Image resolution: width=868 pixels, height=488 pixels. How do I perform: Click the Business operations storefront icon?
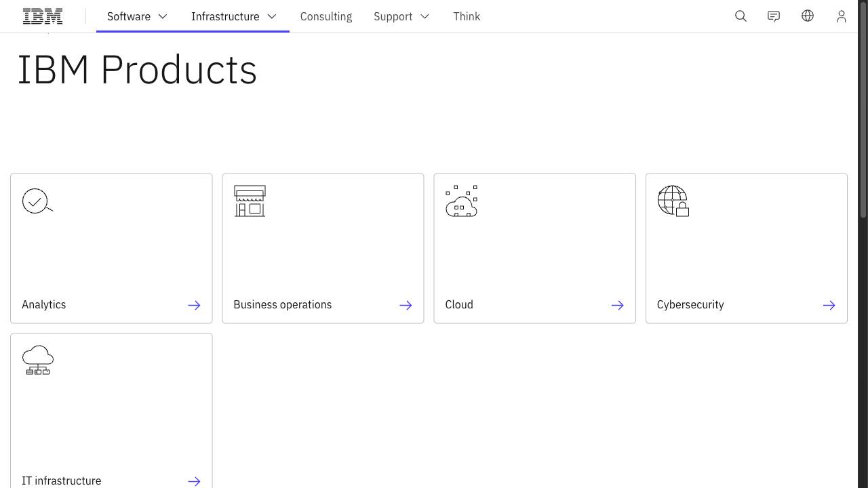click(250, 201)
